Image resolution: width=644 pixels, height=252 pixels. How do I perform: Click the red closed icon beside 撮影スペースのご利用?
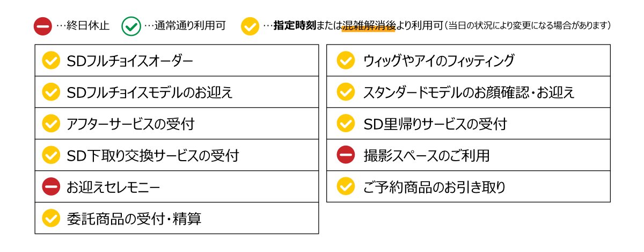[346, 156]
